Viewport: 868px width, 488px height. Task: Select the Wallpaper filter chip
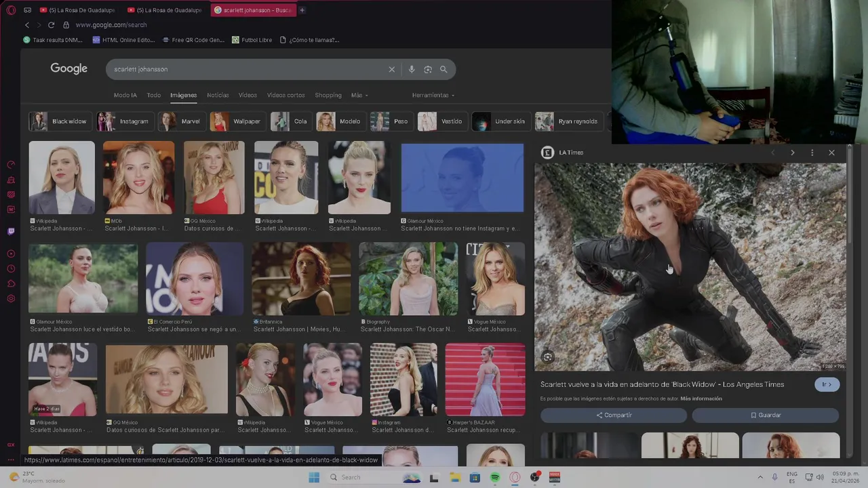(x=237, y=121)
